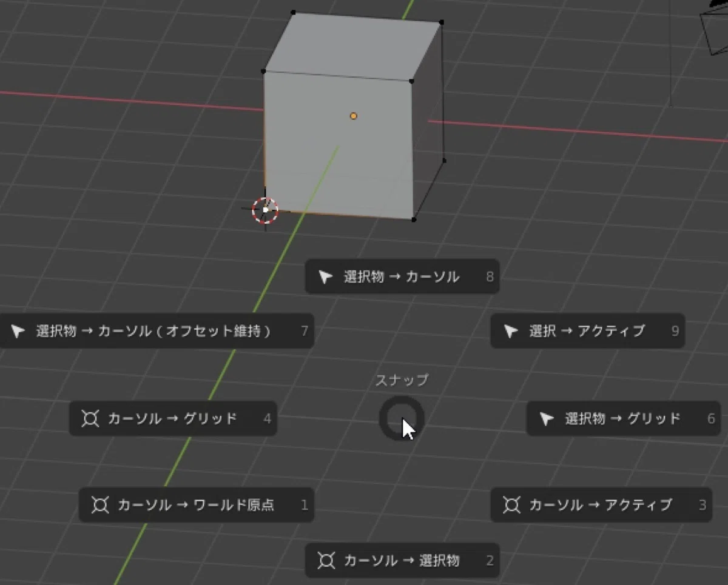Click the cursor icon on カーソル → ワールド原点
Screen dimensions: 728x585
pos(99,505)
